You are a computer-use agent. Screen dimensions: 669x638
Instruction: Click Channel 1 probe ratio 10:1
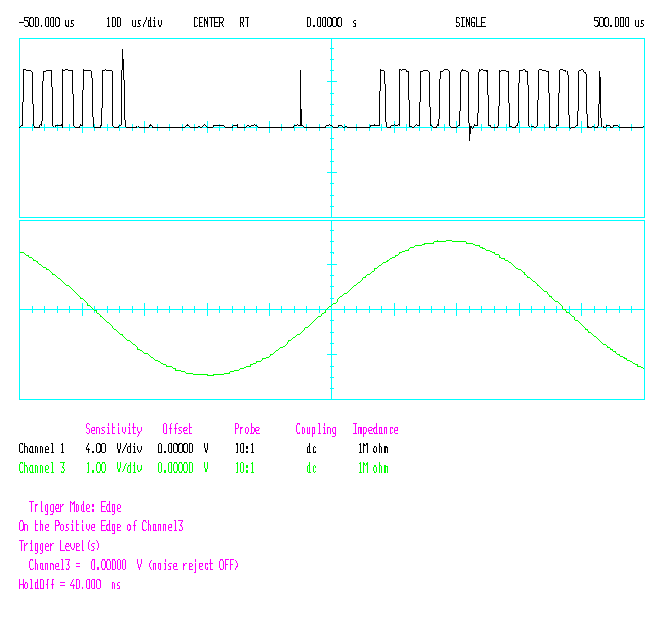(244, 449)
